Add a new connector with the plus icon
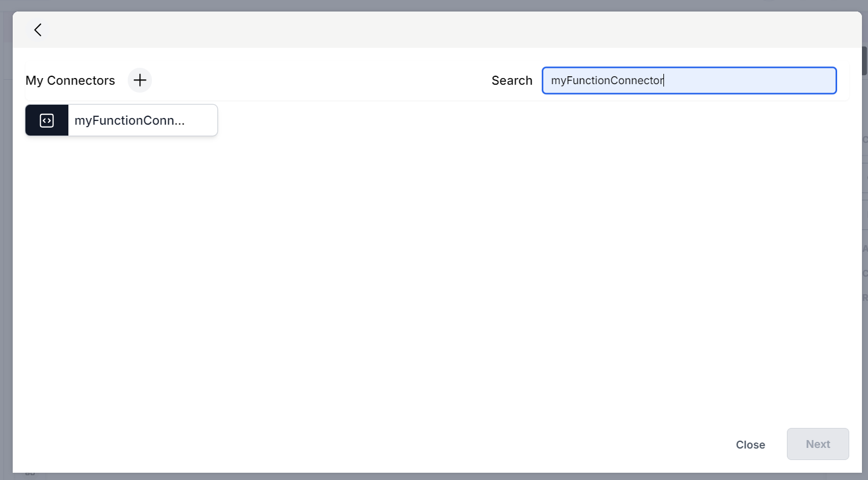868x480 pixels. tap(140, 80)
